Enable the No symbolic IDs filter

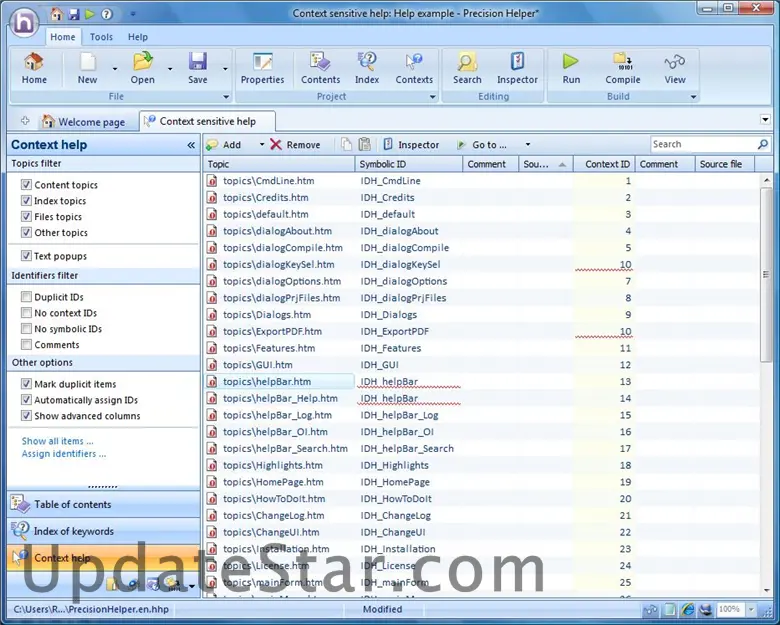26,329
